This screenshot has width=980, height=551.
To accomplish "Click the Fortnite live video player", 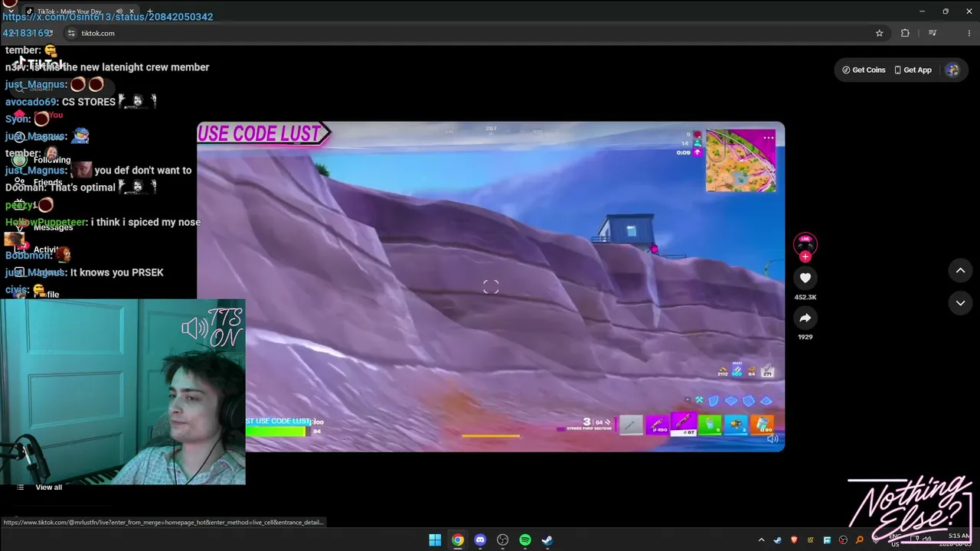I will [491, 287].
